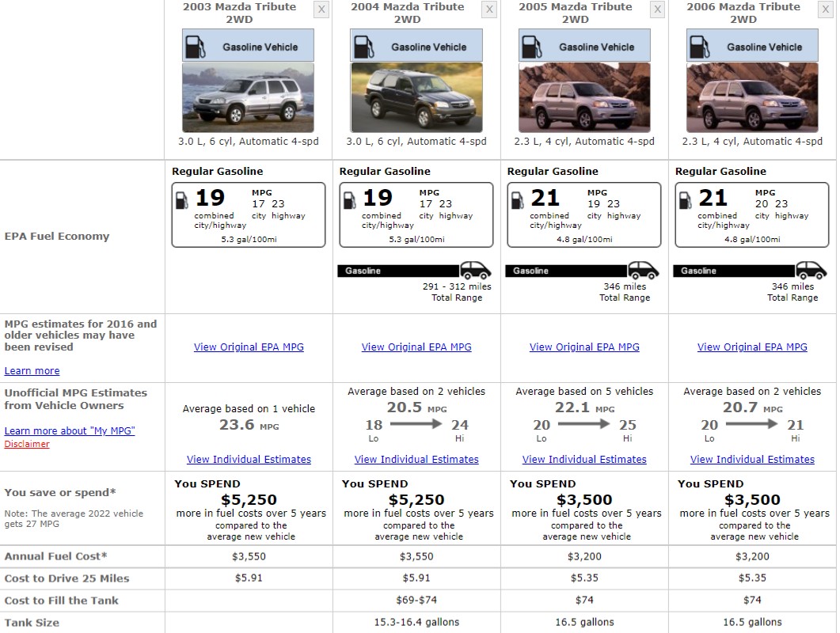Click the You save or spend label

60,493
